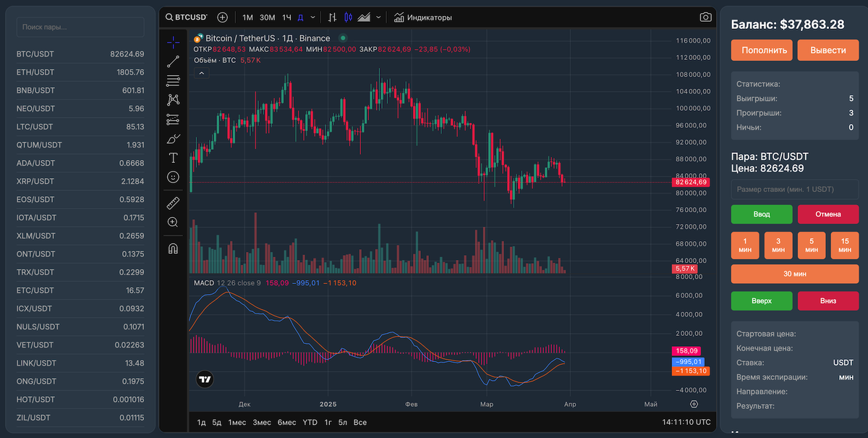The width and height of the screenshot is (868, 438).
Task: Select the XRP/USDT pair row
Action: [80, 181]
